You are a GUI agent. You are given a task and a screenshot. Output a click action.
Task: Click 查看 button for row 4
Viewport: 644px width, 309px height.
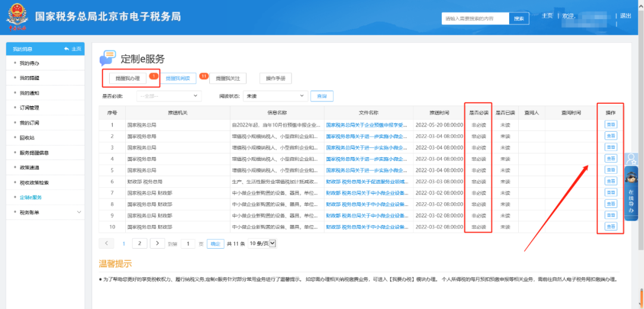point(611,159)
